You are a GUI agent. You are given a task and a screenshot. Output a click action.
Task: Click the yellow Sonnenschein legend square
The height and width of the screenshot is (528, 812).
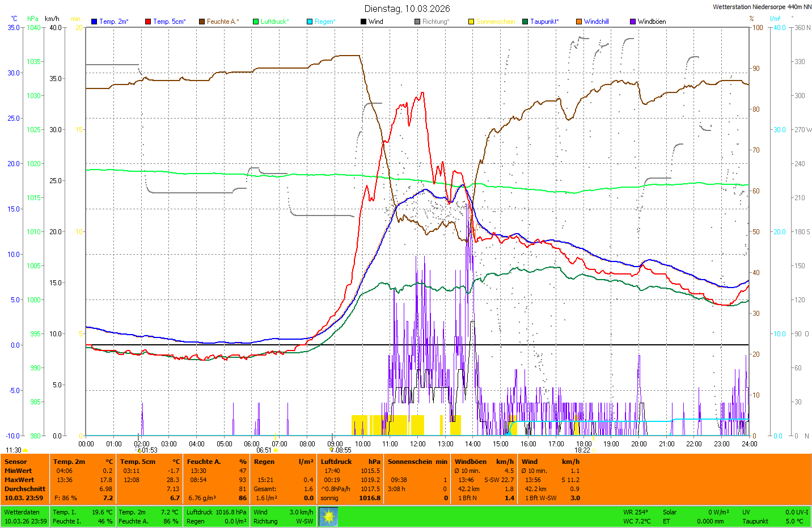tap(471, 22)
